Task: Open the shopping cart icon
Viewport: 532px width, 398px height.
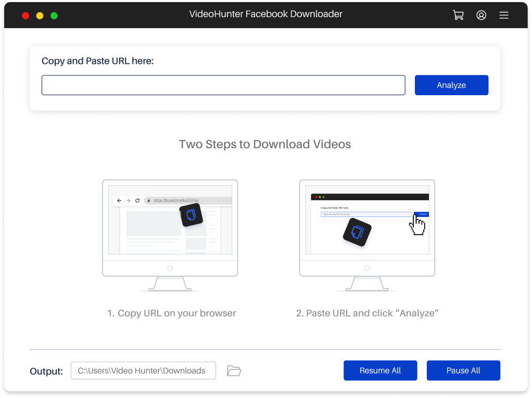Action: click(459, 15)
